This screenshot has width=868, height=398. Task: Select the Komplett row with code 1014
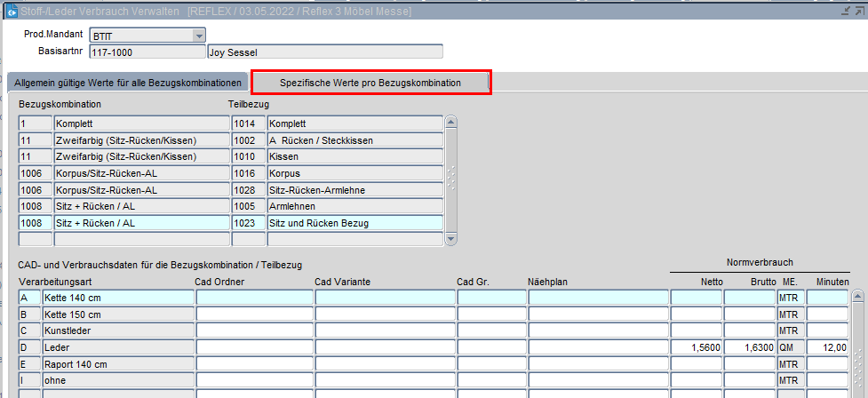(x=354, y=123)
